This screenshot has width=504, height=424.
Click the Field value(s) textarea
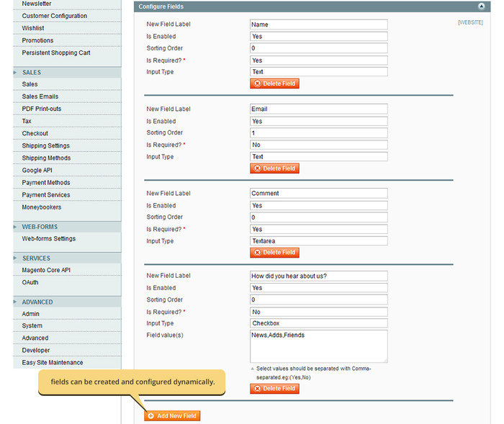[318, 346]
